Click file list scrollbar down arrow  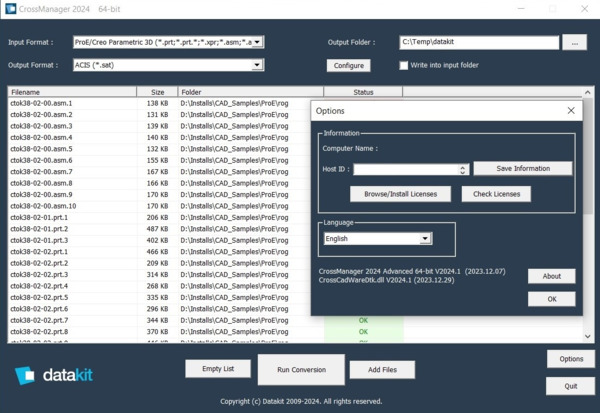[588, 336]
